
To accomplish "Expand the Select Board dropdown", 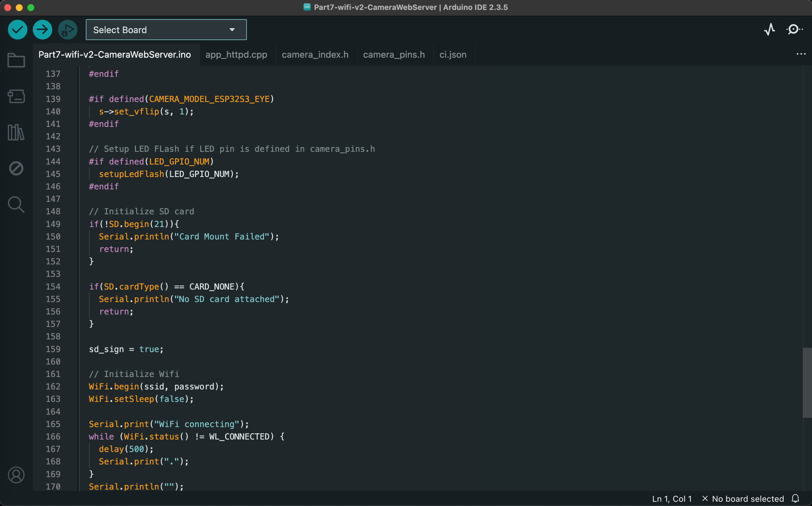I will [x=166, y=30].
